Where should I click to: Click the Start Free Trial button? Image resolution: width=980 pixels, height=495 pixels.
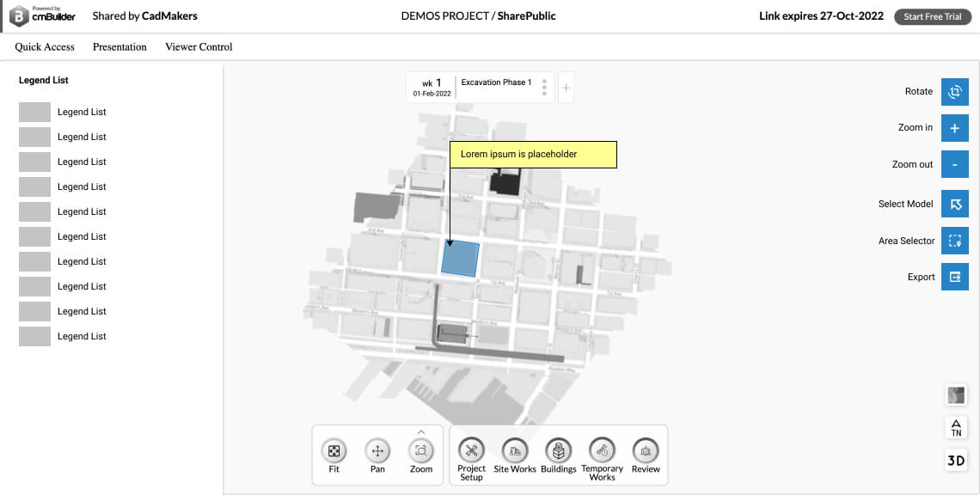pyautogui.click(x=932, y=16)
